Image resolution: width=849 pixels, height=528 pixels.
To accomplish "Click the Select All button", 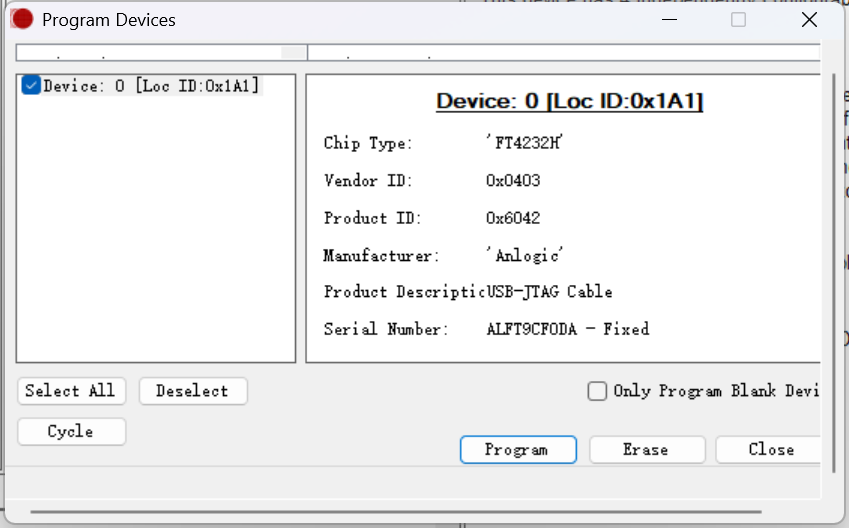I will [71, 391].
